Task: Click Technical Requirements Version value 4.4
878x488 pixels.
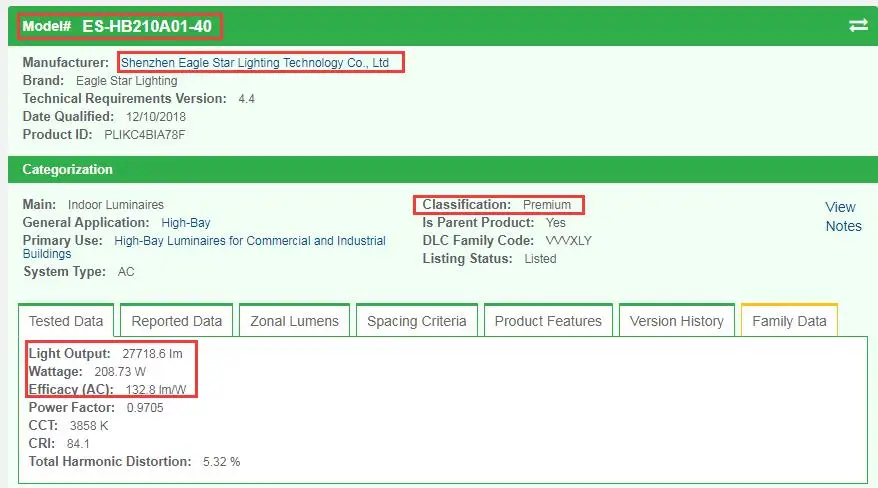Action: click(x=246, y=99)
